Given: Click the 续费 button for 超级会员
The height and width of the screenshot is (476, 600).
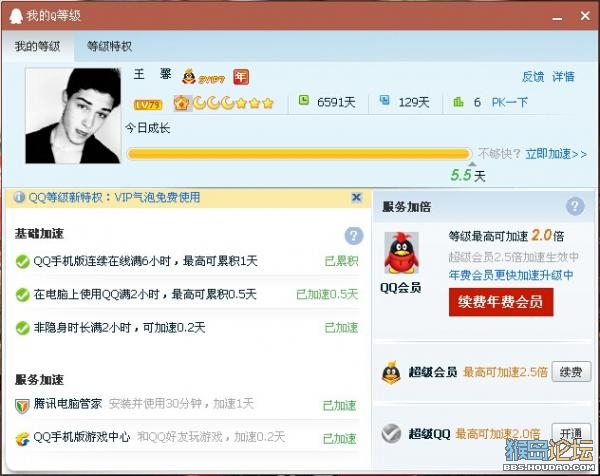Looking at the screenshot, I should [571, 372].
